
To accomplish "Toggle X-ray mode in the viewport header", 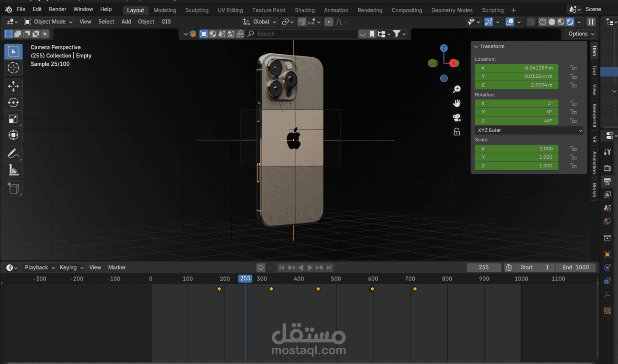I will click(x=531, y=22).
